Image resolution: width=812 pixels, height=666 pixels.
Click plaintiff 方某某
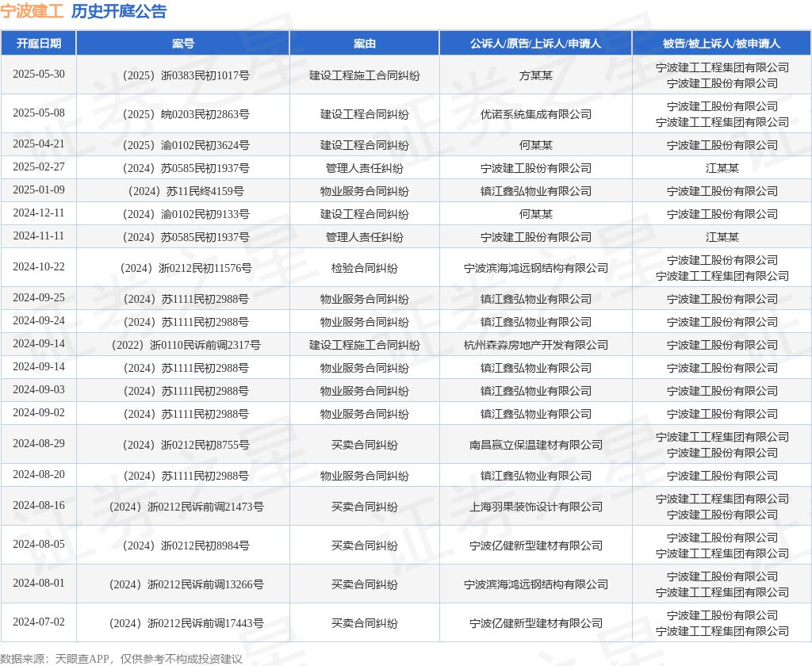(535, 75)
